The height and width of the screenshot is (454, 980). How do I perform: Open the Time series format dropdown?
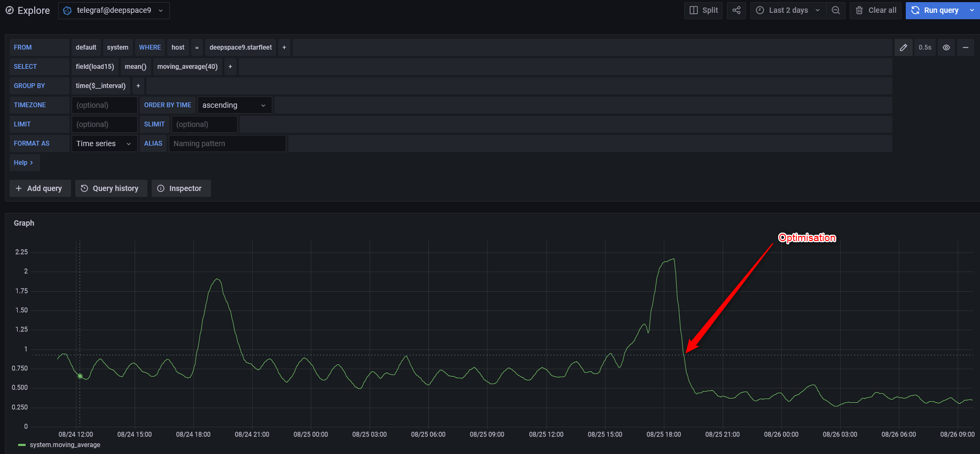(104, 144)
